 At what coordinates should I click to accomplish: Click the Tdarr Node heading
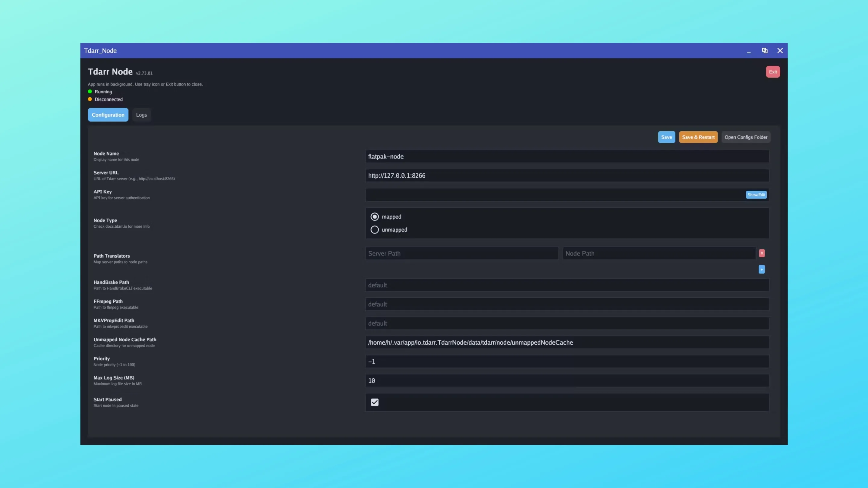pyautogui.click(x=110, y=72)
